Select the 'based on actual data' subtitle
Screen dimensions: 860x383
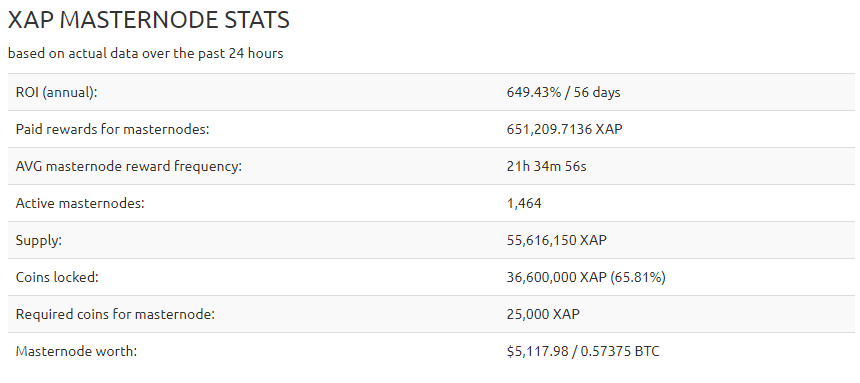point(145,53)
